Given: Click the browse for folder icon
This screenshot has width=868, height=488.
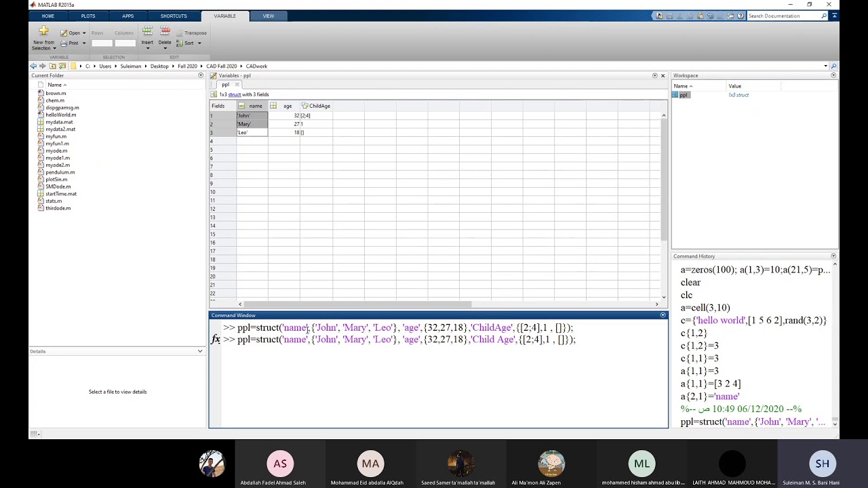Looking at the screenshot, I should click(x=62, y=66).
